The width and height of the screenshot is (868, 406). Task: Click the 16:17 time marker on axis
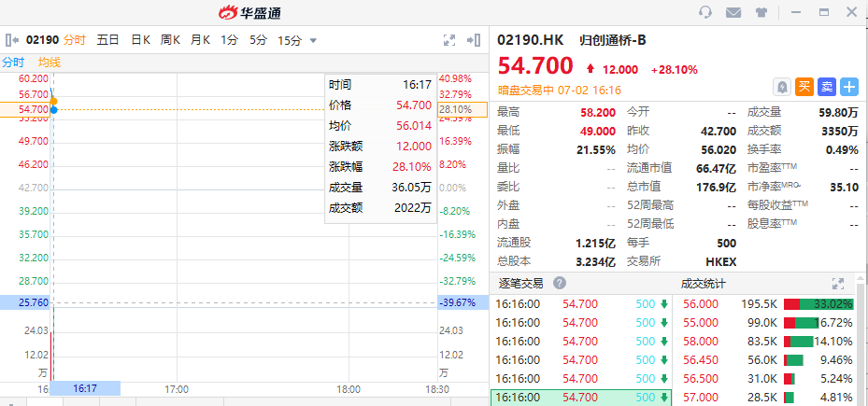[85, 388]
